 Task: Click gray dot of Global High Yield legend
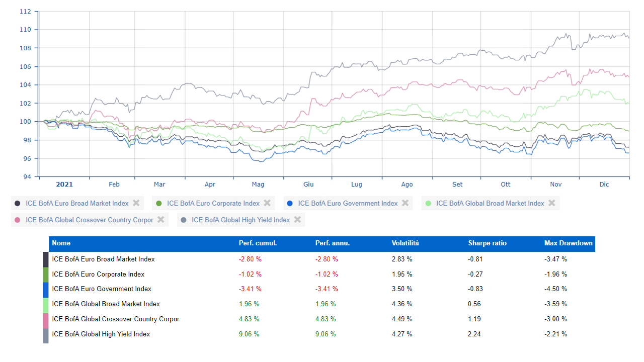point(184,220)
